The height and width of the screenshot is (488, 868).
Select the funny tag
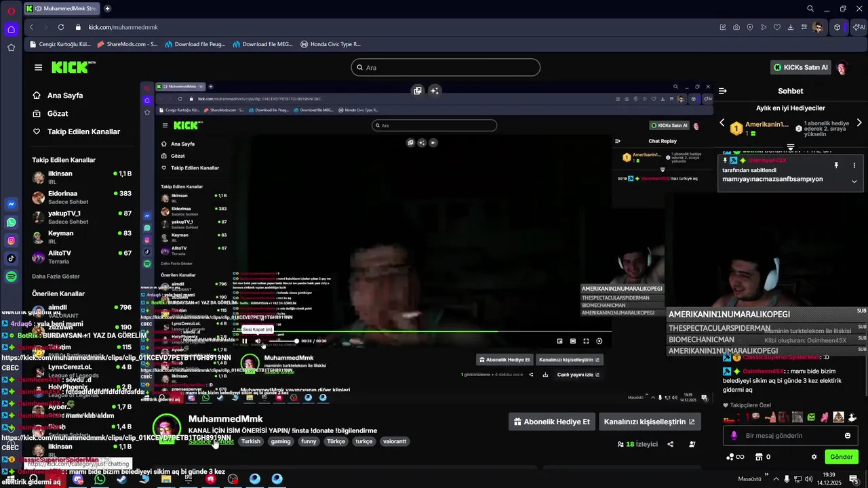click(x=309, y=441)
